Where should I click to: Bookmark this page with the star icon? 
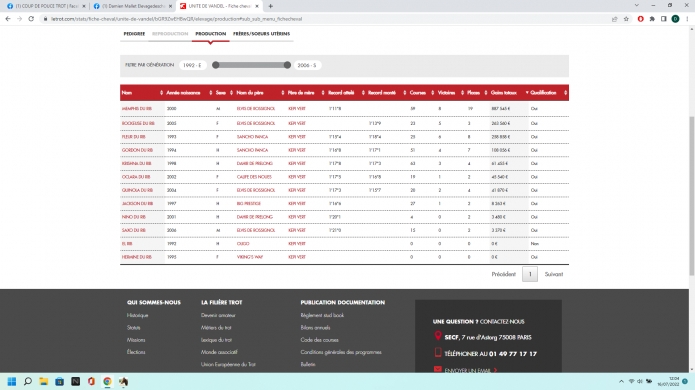(x=626, y=19)
